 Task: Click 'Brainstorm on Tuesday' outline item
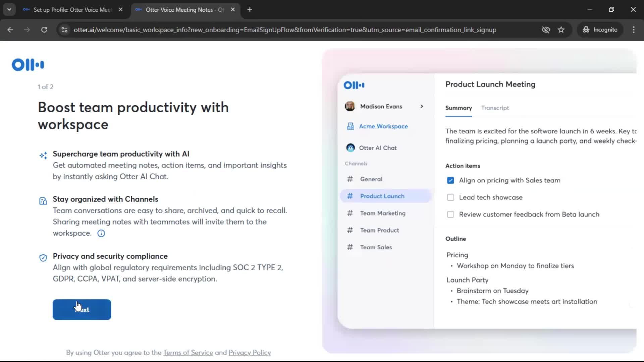492,291
